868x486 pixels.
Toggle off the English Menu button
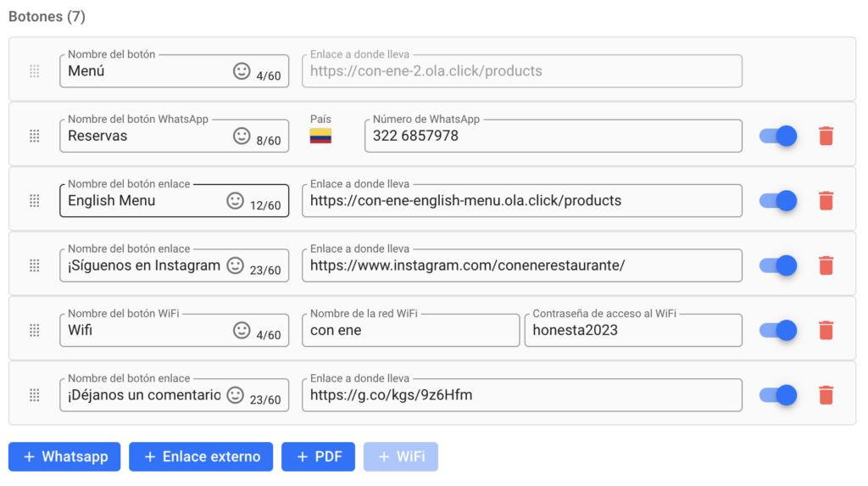point(777,201)
